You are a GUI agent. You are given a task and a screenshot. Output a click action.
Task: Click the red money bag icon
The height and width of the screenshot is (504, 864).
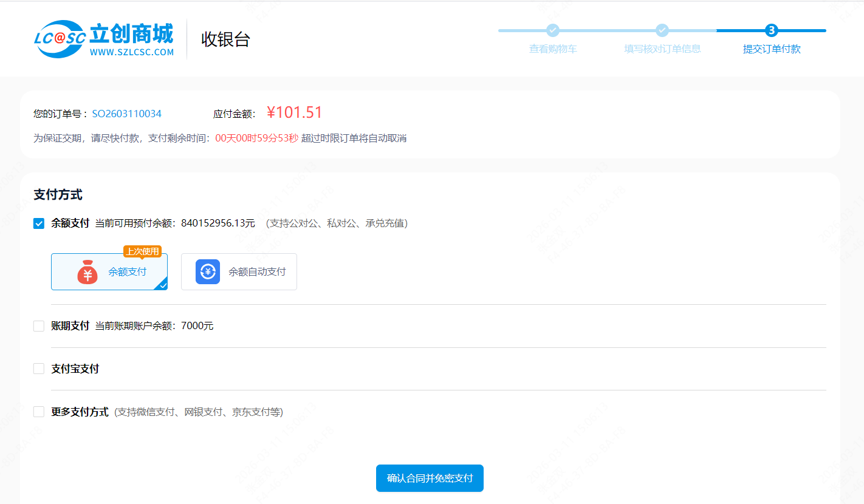(x=87, y=272)
